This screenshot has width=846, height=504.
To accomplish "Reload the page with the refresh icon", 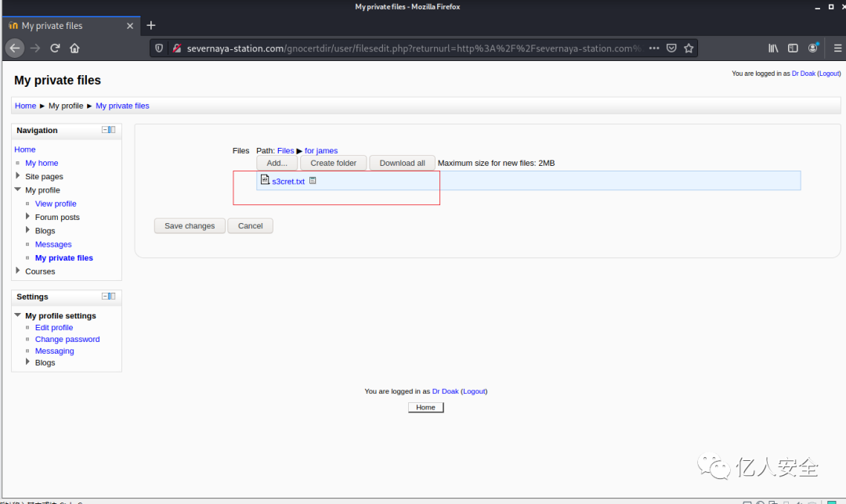I will click(55, 48).
